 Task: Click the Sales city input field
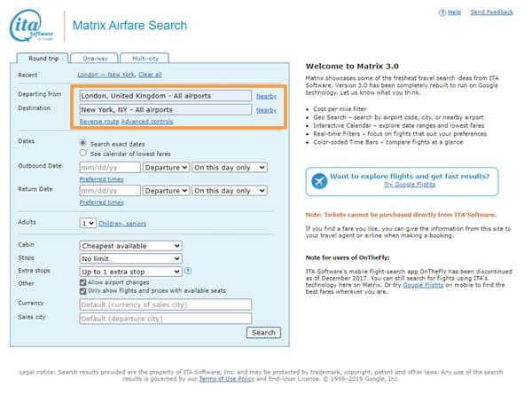click(166, 319)
